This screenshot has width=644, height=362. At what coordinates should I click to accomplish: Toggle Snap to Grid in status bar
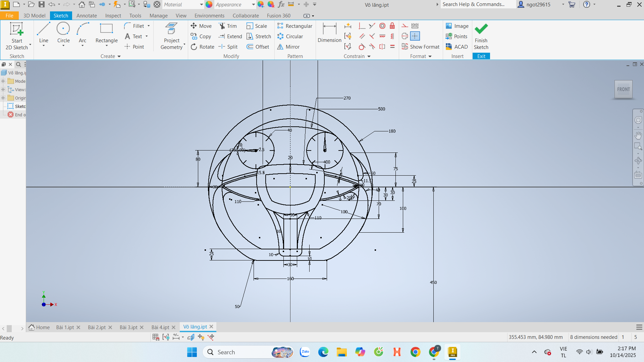click(156, 337)
